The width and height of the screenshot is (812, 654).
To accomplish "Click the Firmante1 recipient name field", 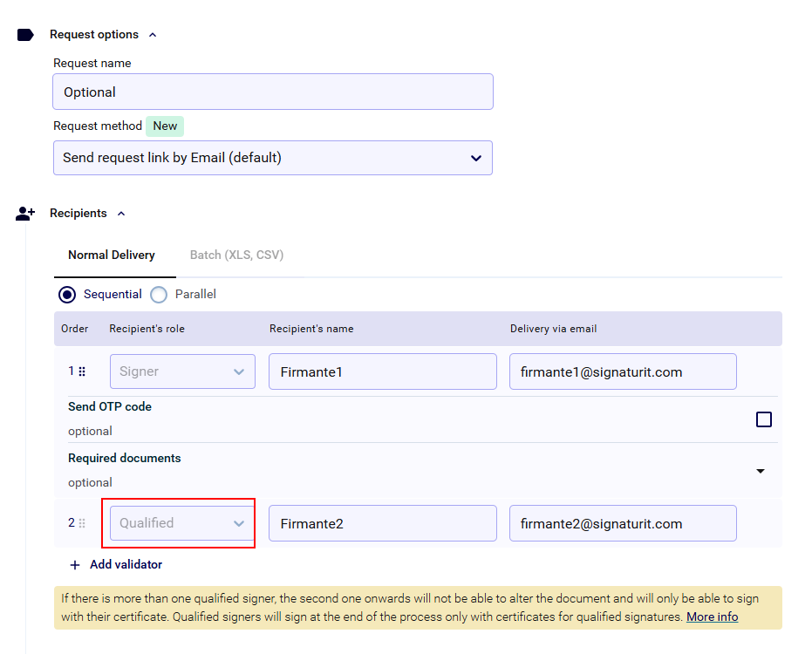I will (382, 371).
